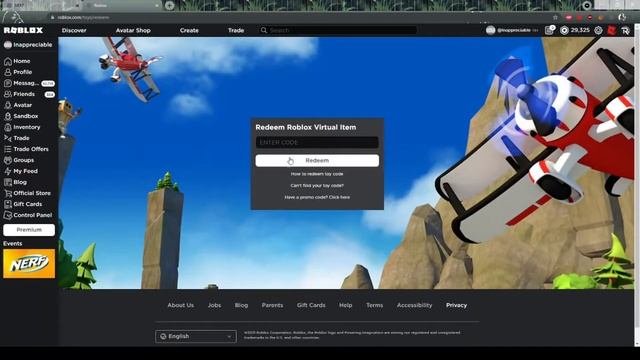Open About Us footer link
Screen dimensions: 640x360
pos(181,305)
